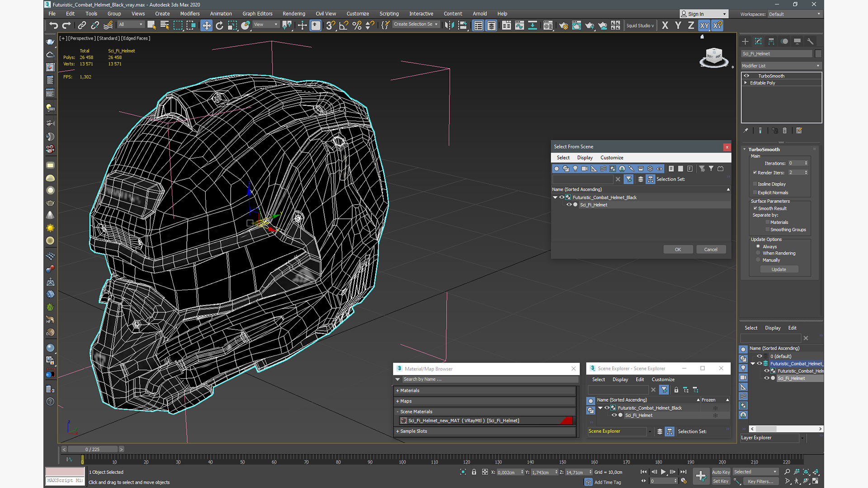Open Curve Editor from the toolbar
This screenshot has height=488, width=868.
click(519, 25)
